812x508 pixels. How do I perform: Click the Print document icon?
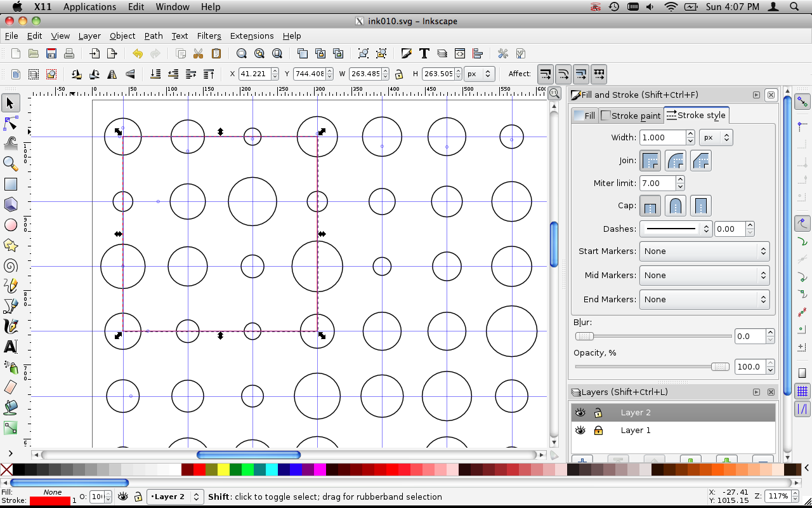69,53
